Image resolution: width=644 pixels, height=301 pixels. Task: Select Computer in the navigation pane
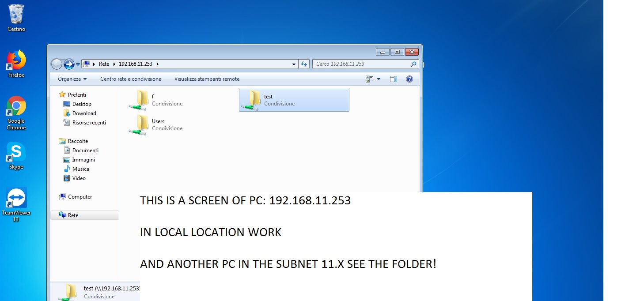(80, 197)
